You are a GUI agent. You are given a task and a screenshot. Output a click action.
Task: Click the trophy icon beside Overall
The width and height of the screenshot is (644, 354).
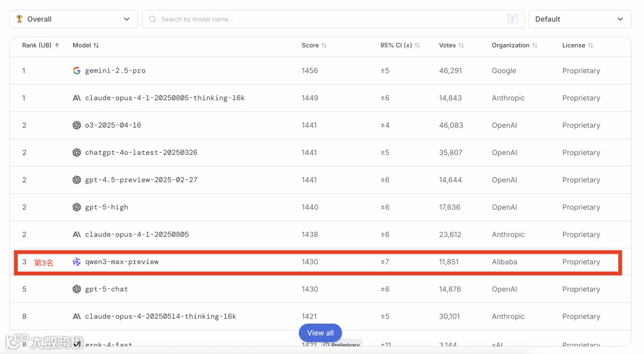pyautogui.click(x=19, y=19)
